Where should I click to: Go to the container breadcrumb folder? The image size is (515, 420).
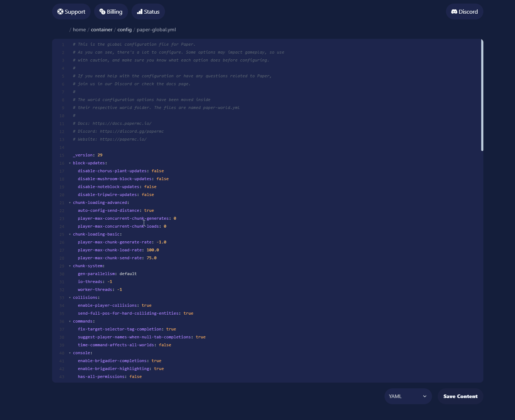[x=101, y=30]
